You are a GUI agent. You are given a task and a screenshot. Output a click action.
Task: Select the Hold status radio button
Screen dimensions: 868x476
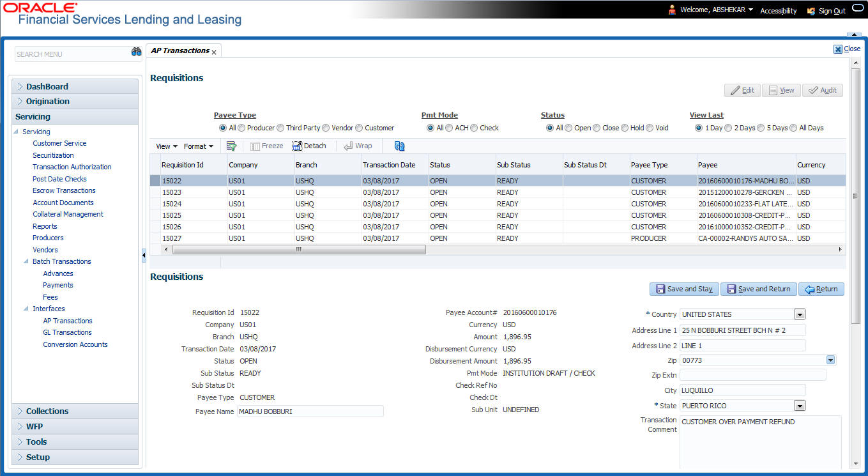click(x=625, y=128)
